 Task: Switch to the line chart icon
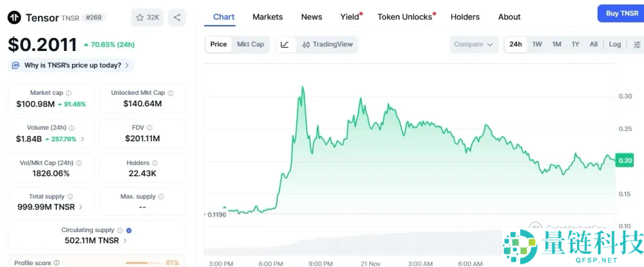pos(285,44)
